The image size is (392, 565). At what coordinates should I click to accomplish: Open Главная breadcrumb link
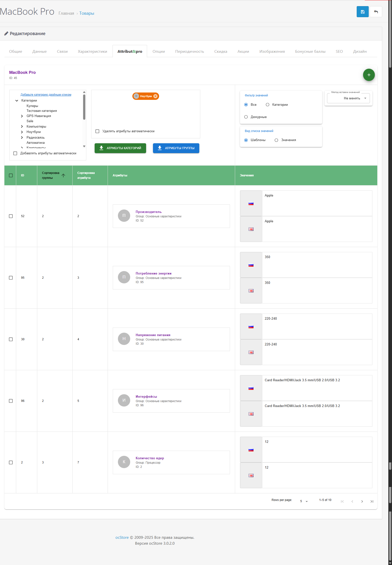coord(66,13)
